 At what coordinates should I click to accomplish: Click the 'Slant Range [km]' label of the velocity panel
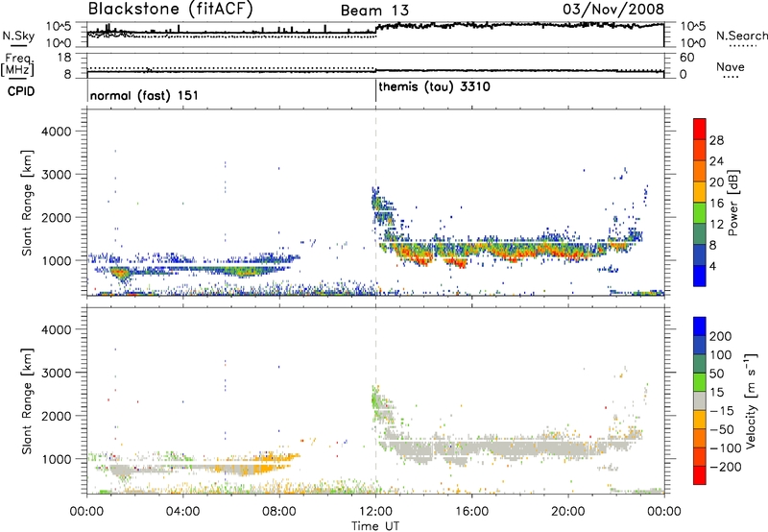27,401
